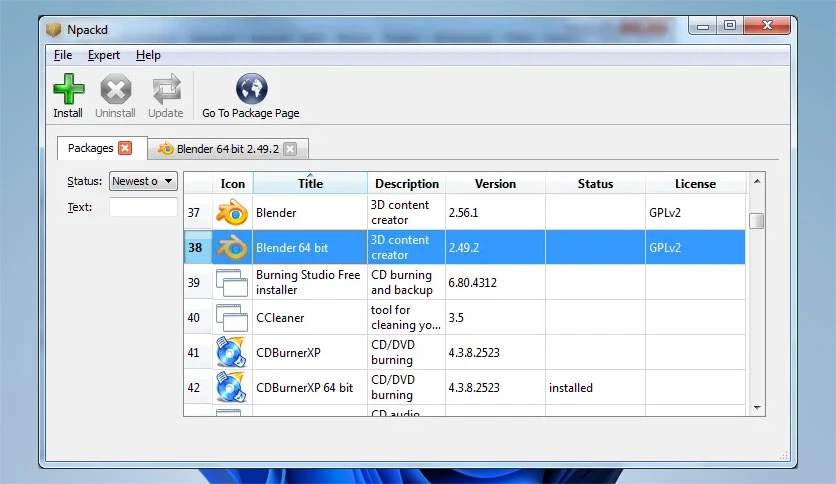Screen dimensions: 836x484
Task: Click the installed status cell
Action: [596, 388]
